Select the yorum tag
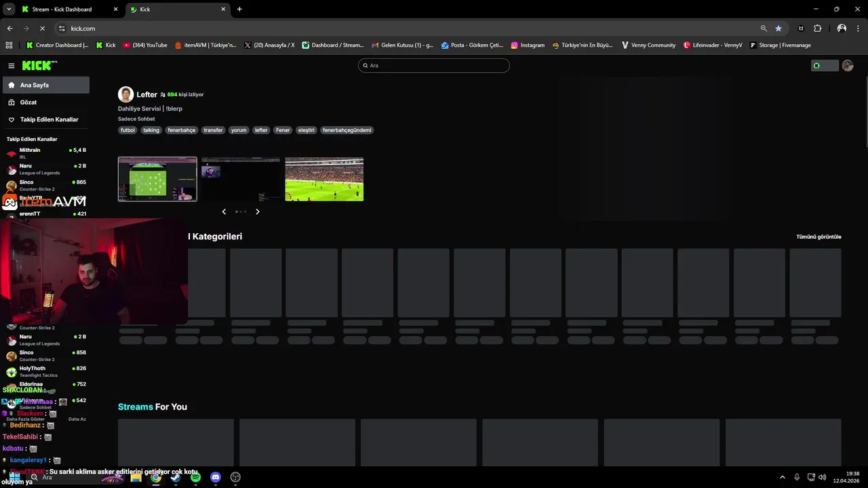The height and width of the screenshot is (488, 868). point(239,130)
